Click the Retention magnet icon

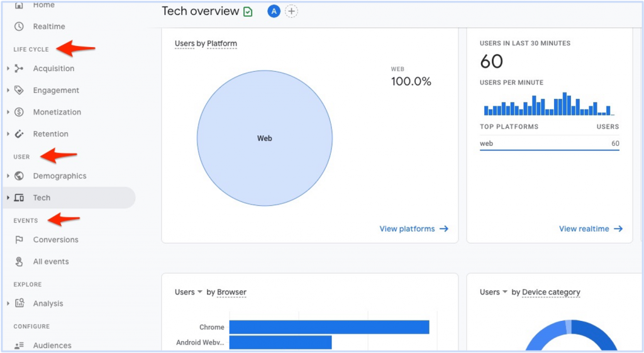pyautogui.click(x=19, y=134)
